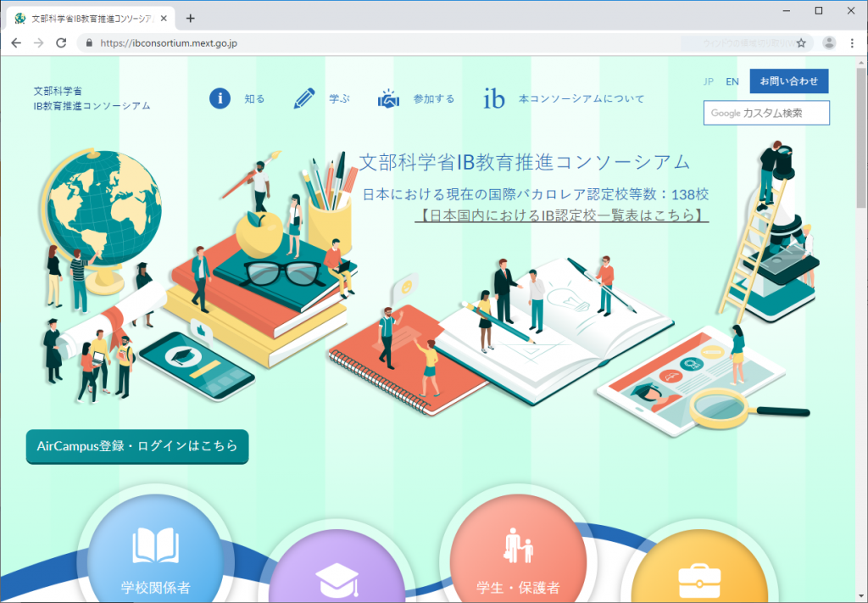Click AirCampus登録・ログインはこちら button
The height and width of the screenshot is (603, 868).
137,446
